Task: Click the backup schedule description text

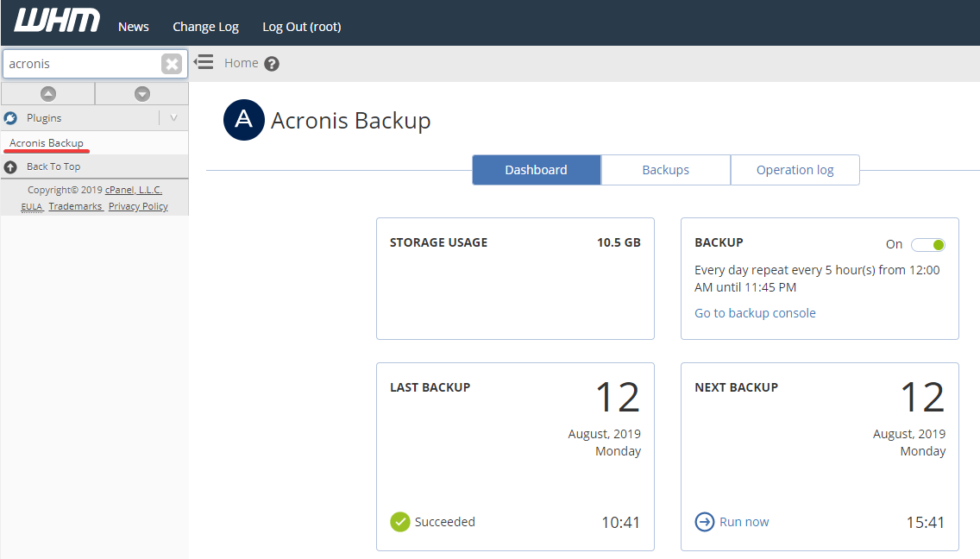Action: coord(817,279)
